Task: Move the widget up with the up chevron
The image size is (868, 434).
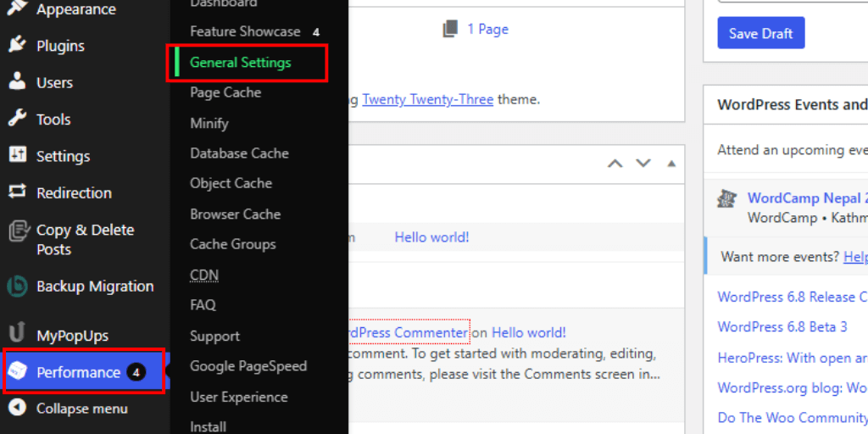Action: click(x=615, y=164)
